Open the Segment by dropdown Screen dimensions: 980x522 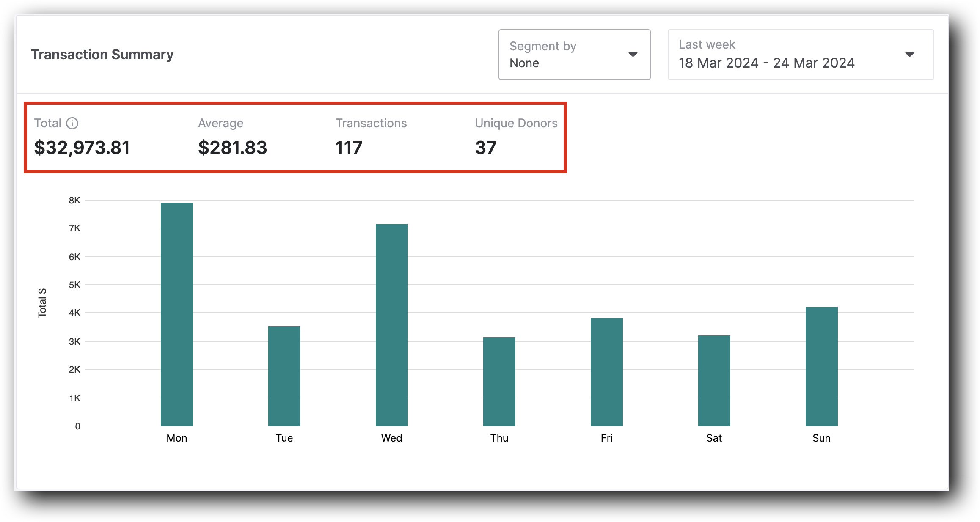click(x=567, y=55)
